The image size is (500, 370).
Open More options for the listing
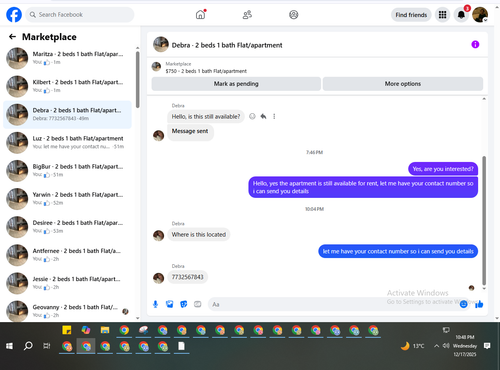pos(403,84)
